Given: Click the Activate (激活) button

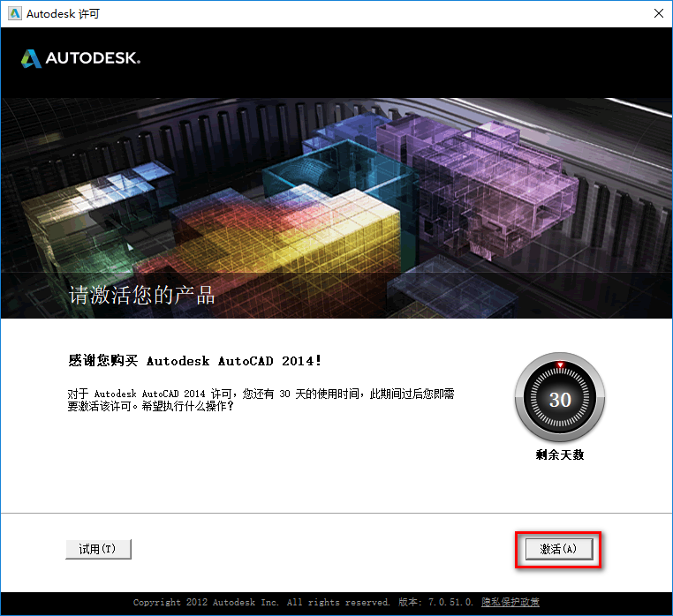Looking at the screenshot, I should point(558,549).
